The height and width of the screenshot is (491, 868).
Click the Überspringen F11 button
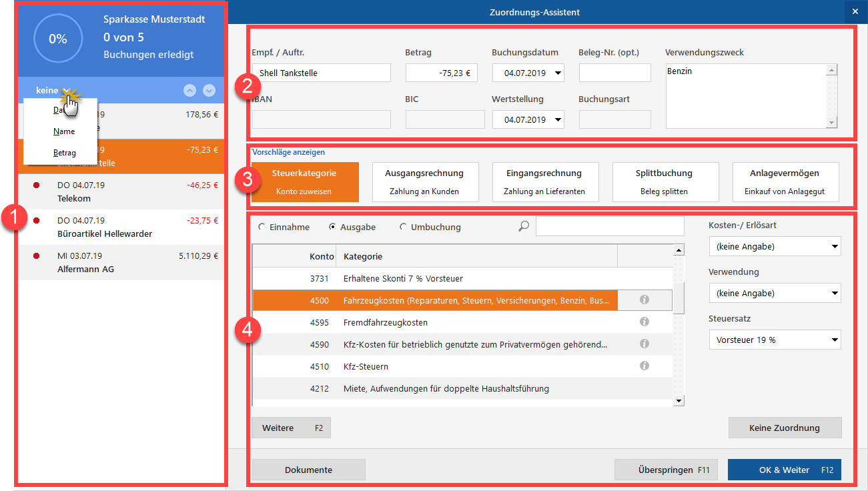pyautogui.click(x=666, y=470)
